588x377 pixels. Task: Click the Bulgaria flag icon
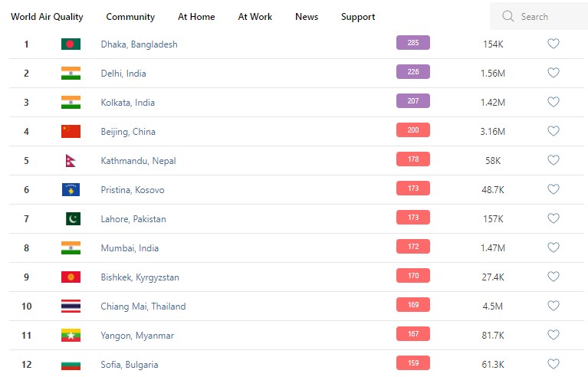click(71, 365)
